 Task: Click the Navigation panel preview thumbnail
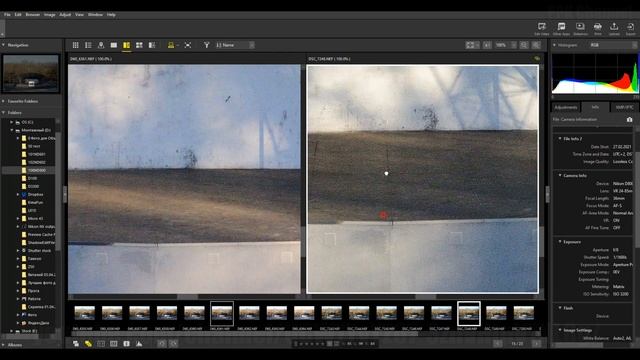tap(31, 73)
